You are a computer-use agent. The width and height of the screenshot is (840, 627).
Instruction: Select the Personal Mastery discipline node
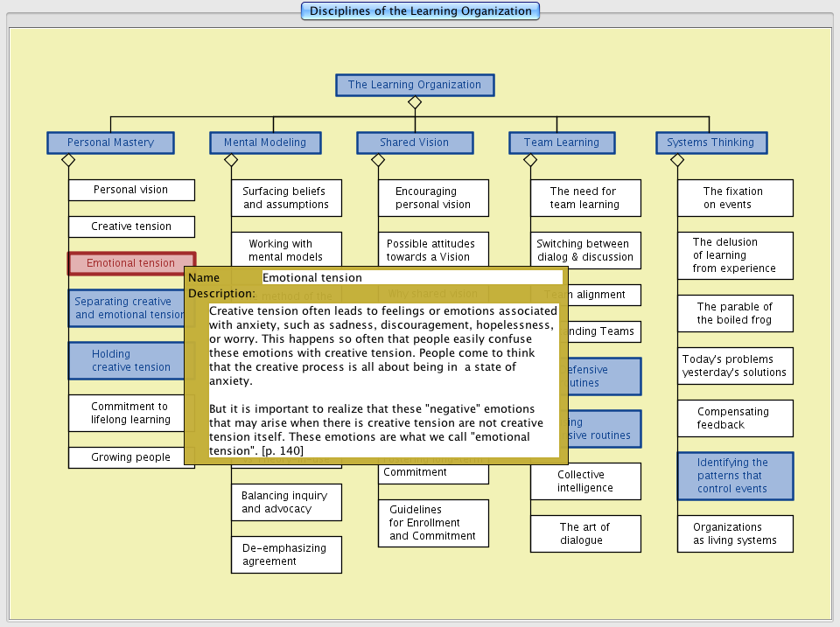coord(110,143)
